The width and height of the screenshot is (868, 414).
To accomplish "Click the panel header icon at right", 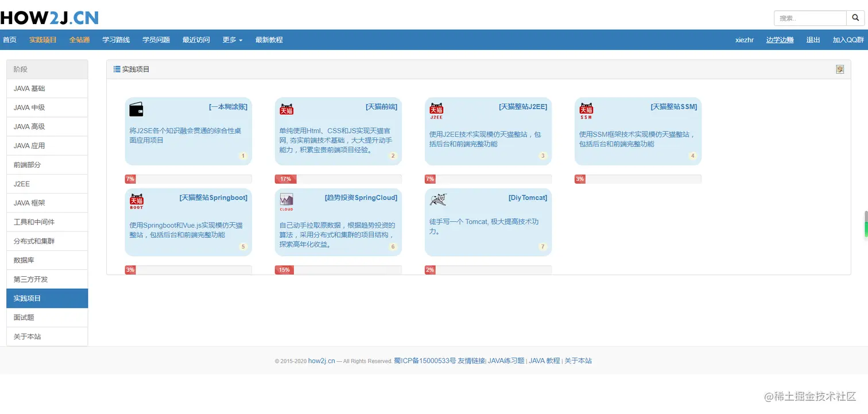I will click(x=840, y=69).
